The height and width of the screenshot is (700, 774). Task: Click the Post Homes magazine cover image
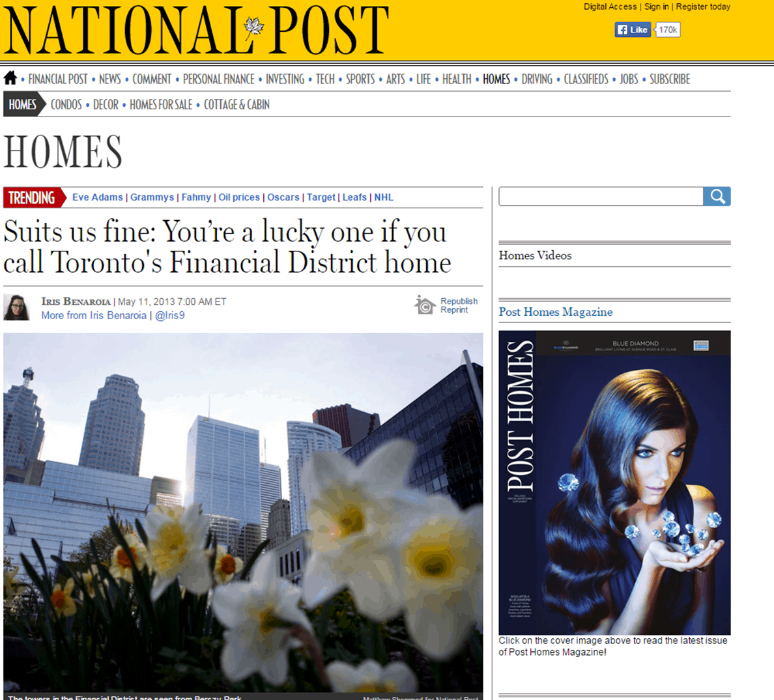pos(614,483)
